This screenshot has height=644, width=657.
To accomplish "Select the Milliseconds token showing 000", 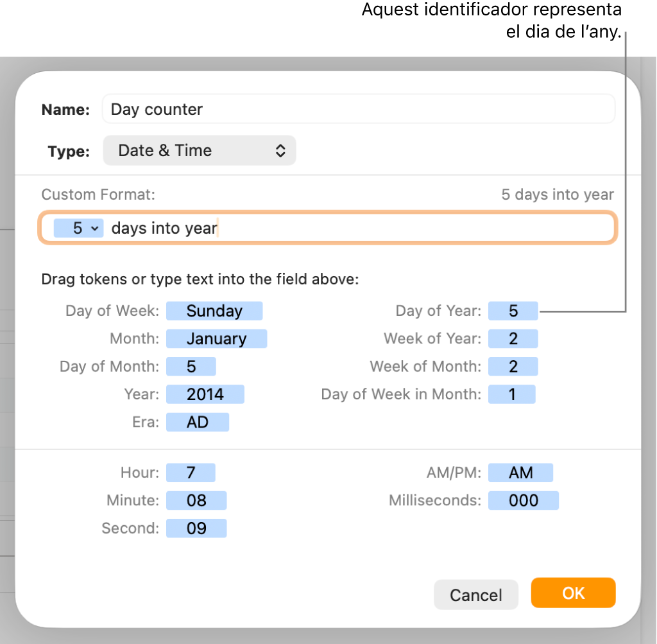I will pos(523,500).
